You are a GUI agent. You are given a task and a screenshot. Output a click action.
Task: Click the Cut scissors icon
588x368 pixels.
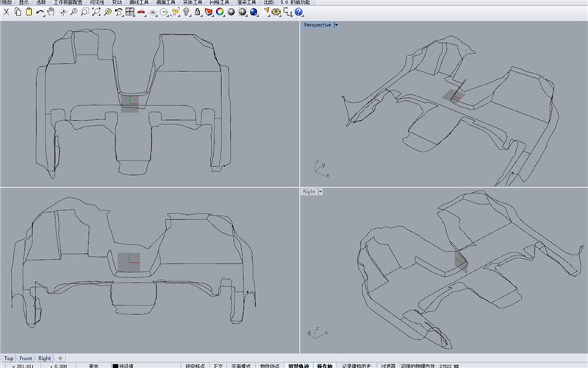[6, 13]
